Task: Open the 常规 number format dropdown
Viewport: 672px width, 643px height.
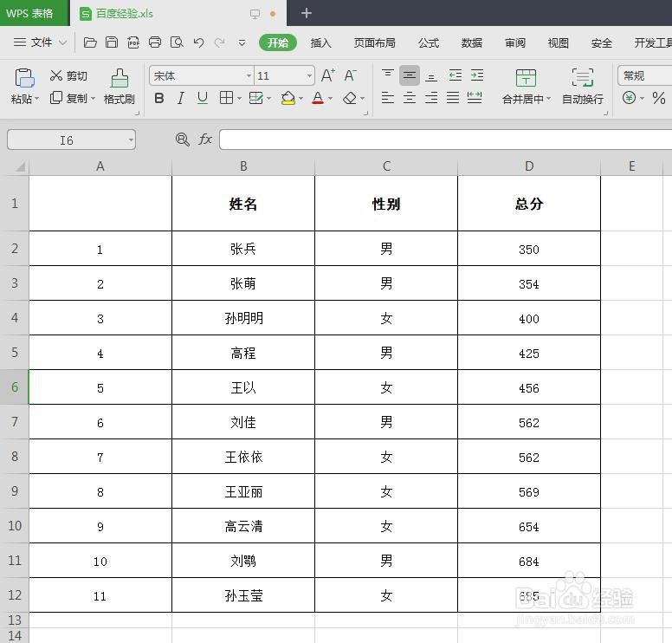Action: click(x=644, y=76)
